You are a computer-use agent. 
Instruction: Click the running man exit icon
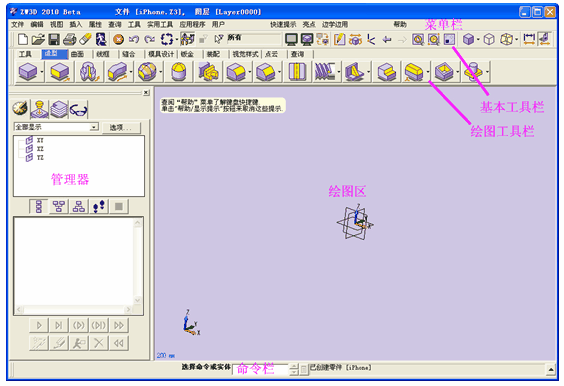pos(101,39)
